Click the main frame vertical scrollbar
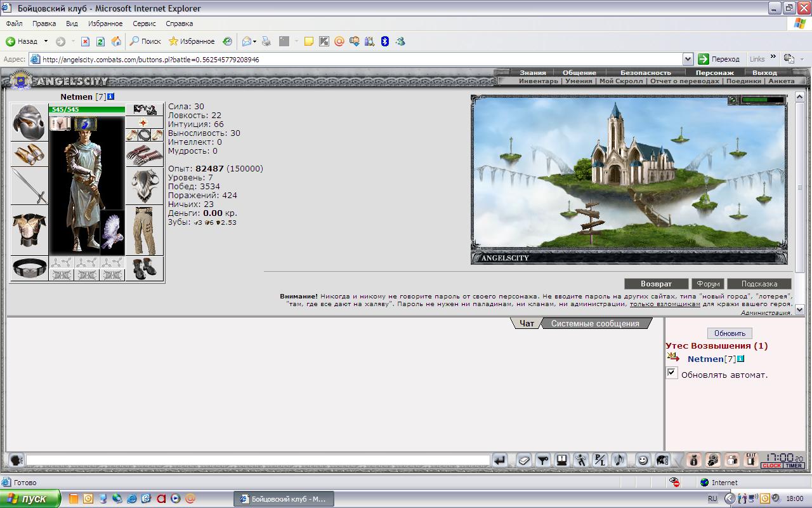This screenshot has height=508, width=812. [799, 203]
